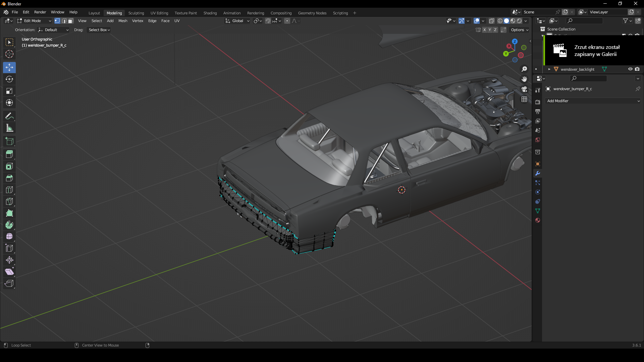Viewport: 644px width, 362px height.
Task: Open the Mesh menu
Action: [x=123, y=21]
